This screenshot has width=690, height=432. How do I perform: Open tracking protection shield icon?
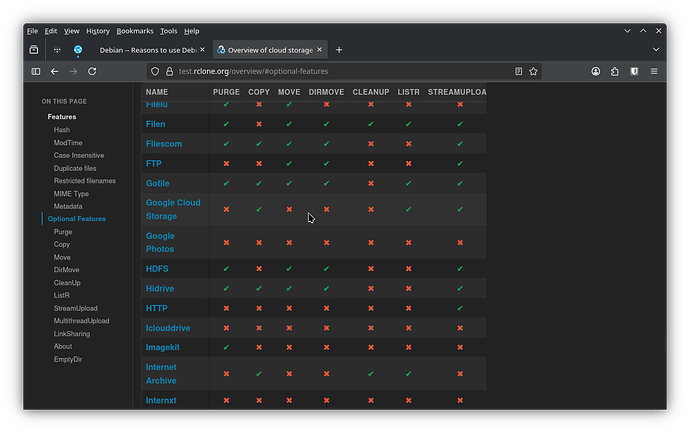click(155, 71)
